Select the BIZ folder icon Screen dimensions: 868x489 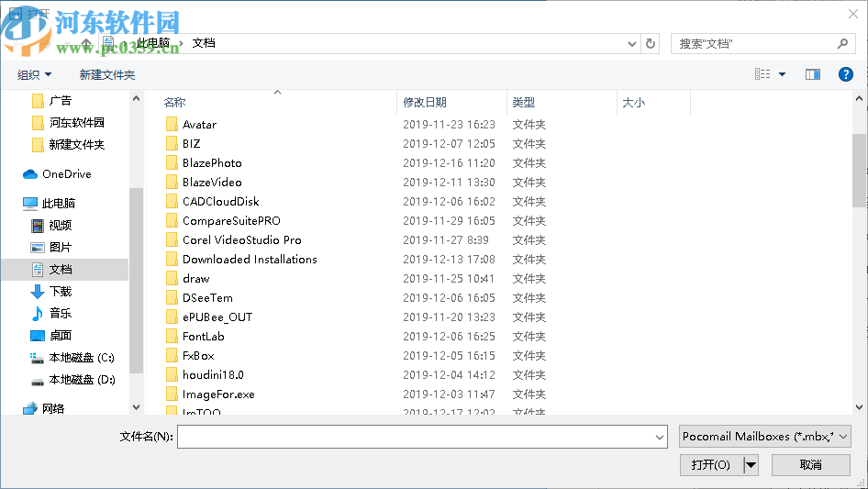(172, 144)
